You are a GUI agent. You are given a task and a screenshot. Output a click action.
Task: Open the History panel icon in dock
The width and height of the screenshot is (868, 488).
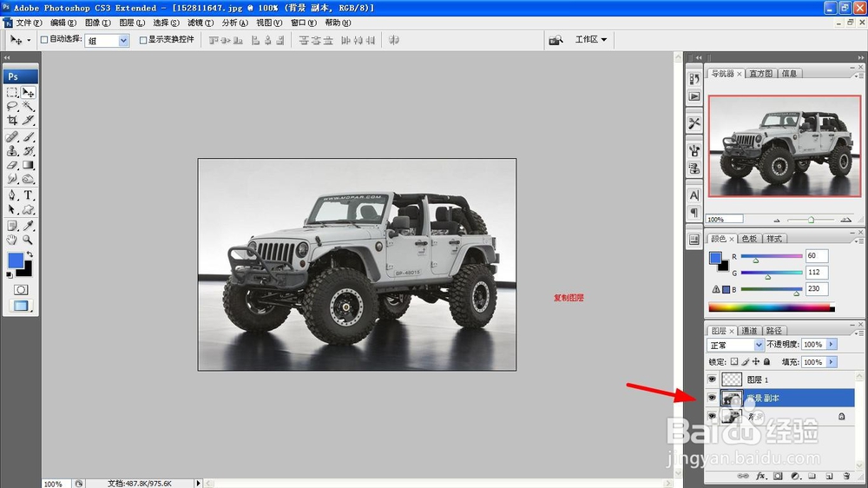pos(694,79)
